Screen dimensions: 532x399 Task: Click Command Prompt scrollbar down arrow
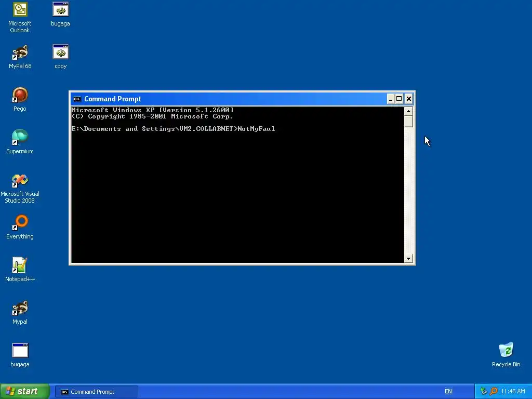tap(408, 259)
